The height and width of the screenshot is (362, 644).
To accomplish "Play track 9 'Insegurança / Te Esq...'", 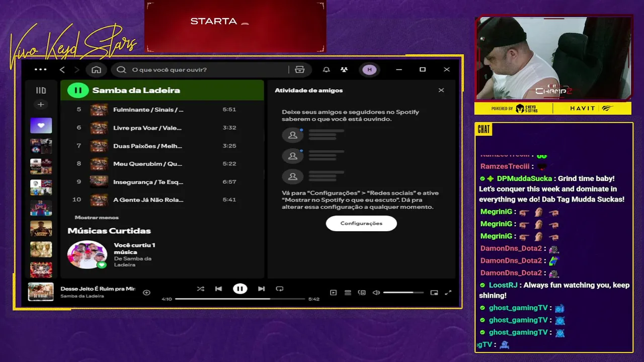I will pyautogui.click(x=162, y=182).
